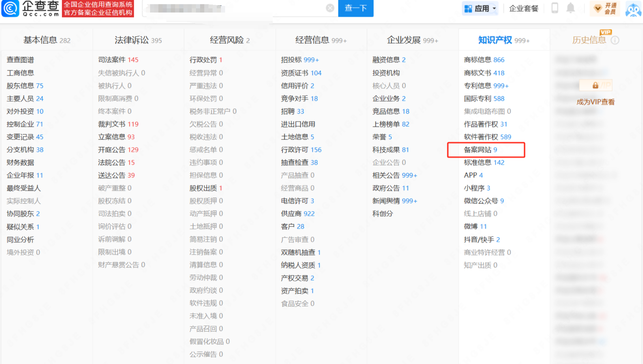This screenshot has height=364, width=643.
Task: Open 送达公告 39
Action: [116, 175]
